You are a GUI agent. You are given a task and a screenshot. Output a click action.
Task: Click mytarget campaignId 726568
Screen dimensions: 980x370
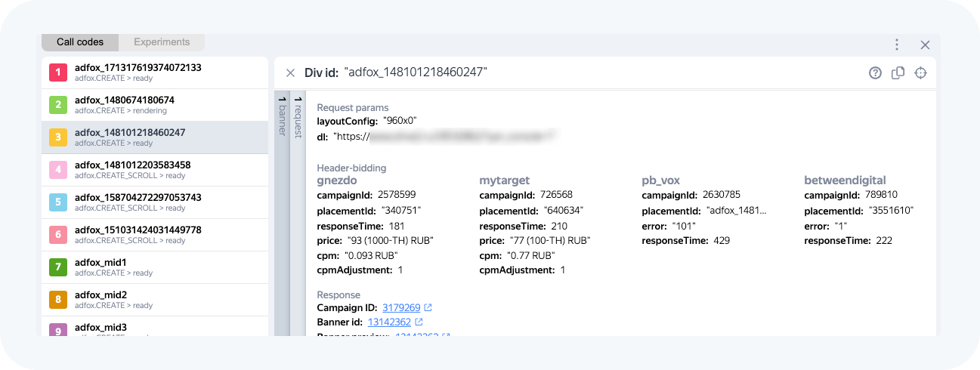[556, 195]
